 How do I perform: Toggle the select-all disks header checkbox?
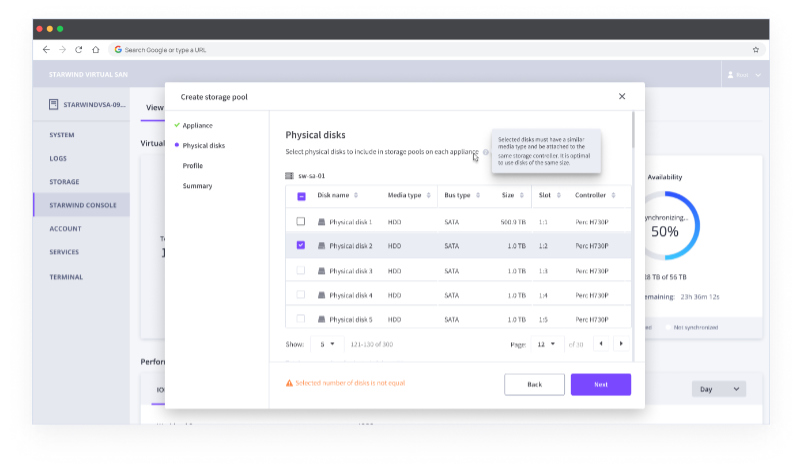[301, 196]
